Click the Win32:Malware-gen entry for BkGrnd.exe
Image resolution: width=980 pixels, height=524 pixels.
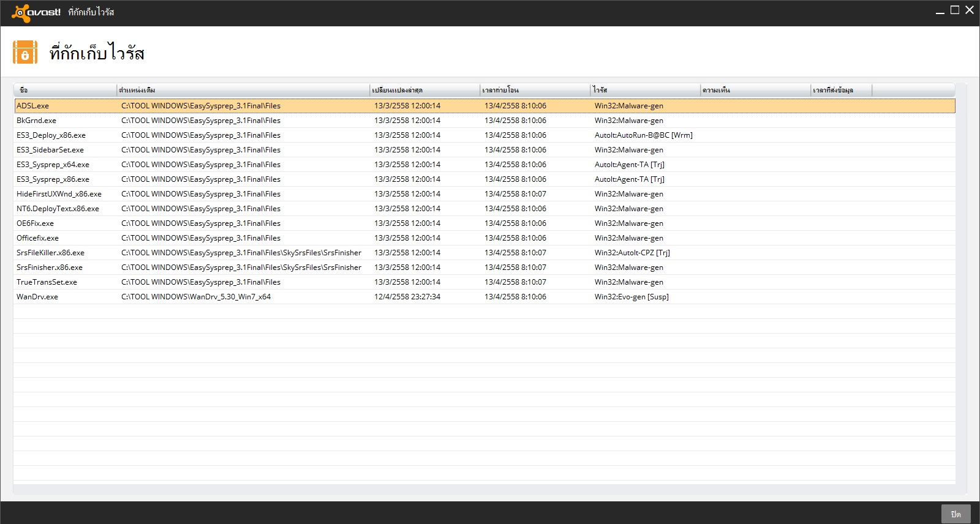629,121
